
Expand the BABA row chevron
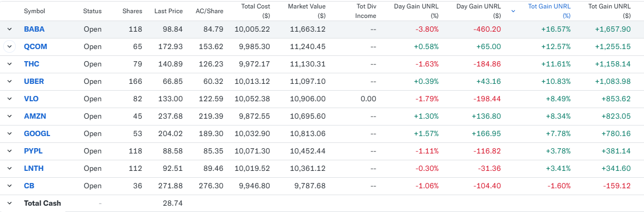[9, 30]
